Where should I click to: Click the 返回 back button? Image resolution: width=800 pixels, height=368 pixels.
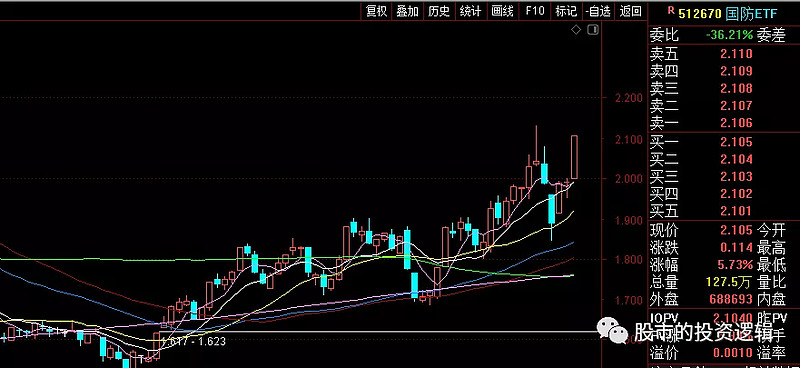point(631,11)
